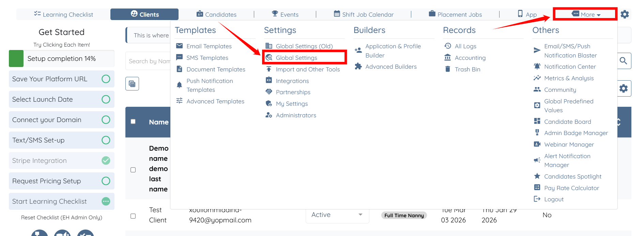Viewport: 644px width, 236px height.
Task: Click the gear icon beside More
Action: point(625,14)
